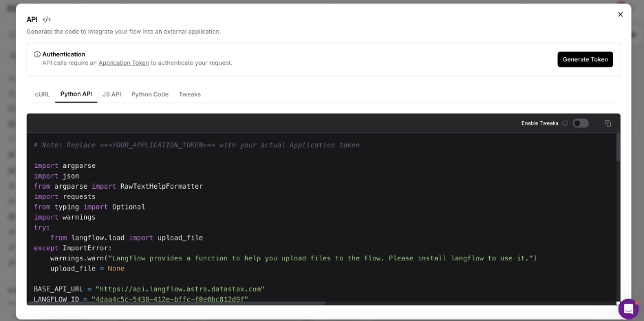Click the Enable Tweaks label
Image resolution: width=644 pixels, height=321 pixels.
(539, 123)
